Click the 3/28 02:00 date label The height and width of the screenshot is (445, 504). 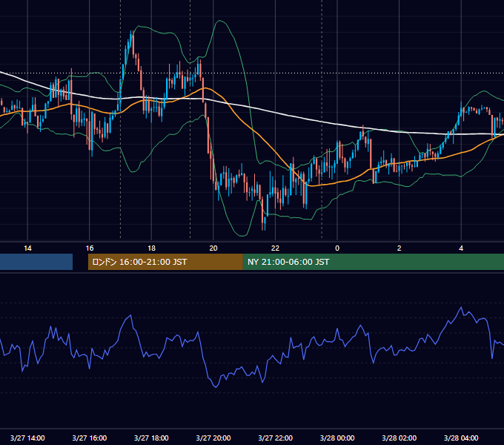pyautogui.click(x=399, y=438)
